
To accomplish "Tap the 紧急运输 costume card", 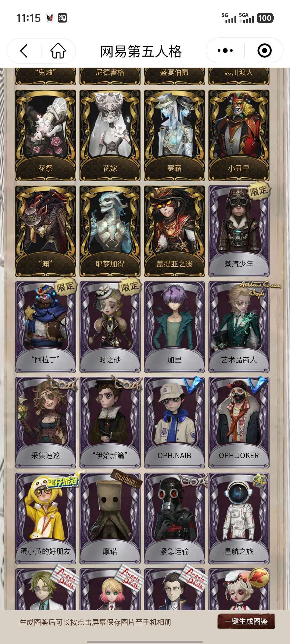I will pyautogui.click(x=174, y=518).
